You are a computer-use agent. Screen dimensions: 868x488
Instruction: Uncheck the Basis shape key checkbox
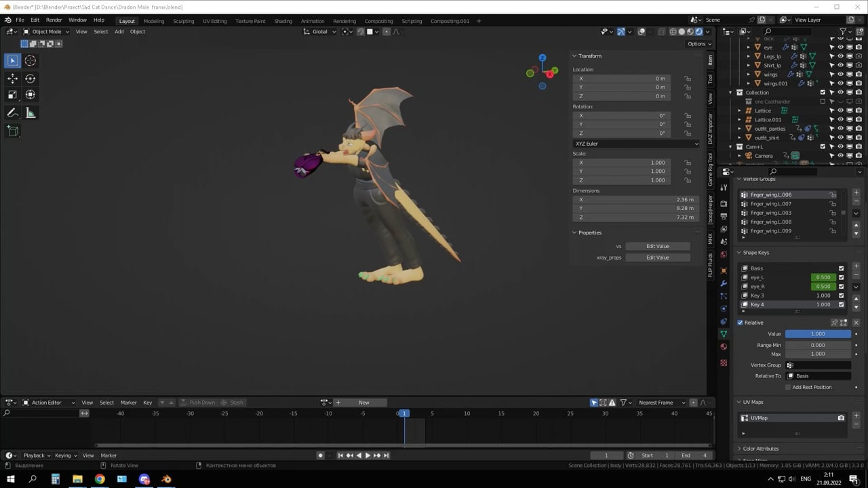tap(842, 268)
